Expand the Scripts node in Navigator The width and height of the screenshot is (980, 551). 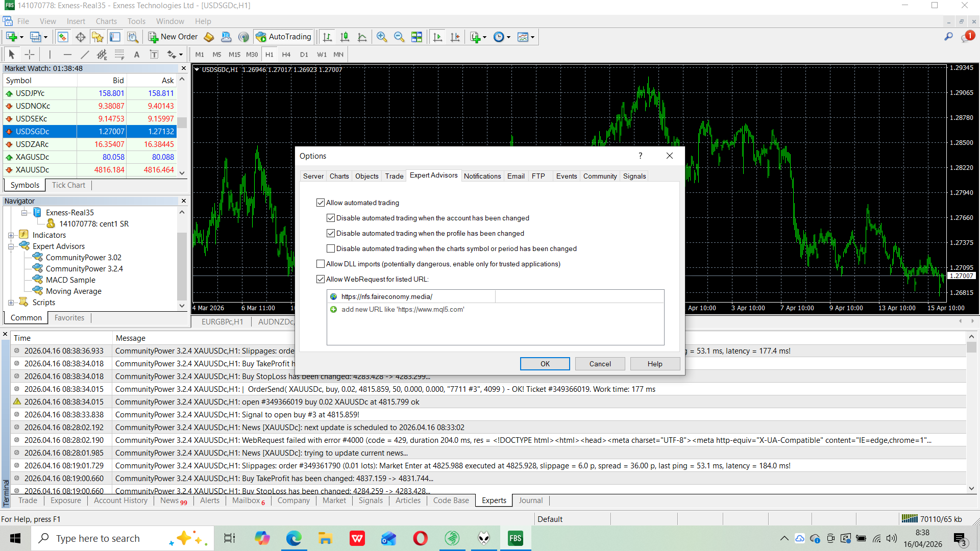[11, 303]
